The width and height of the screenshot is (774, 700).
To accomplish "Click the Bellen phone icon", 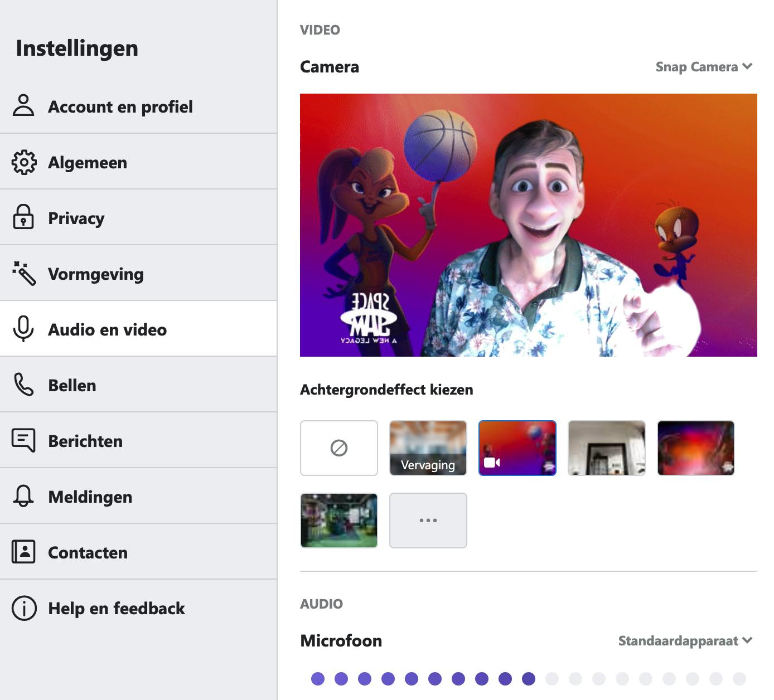I will [x=23, y=385].
